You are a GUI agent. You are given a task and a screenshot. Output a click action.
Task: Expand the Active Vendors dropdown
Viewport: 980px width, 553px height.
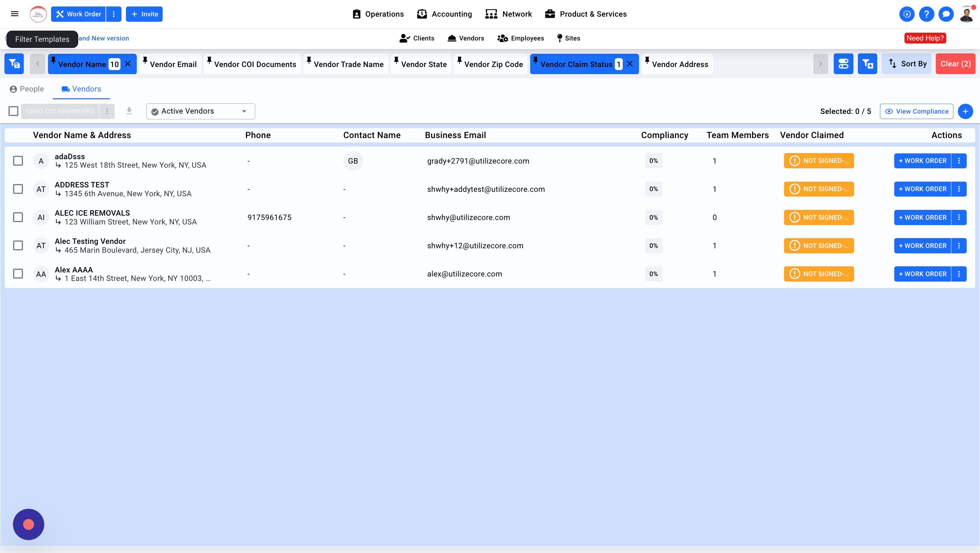(x=200, y=112)
